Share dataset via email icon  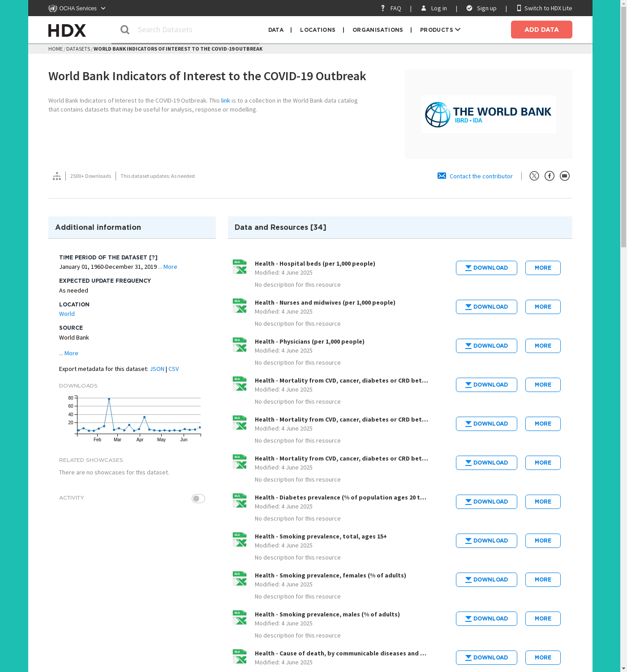[565, 176]
